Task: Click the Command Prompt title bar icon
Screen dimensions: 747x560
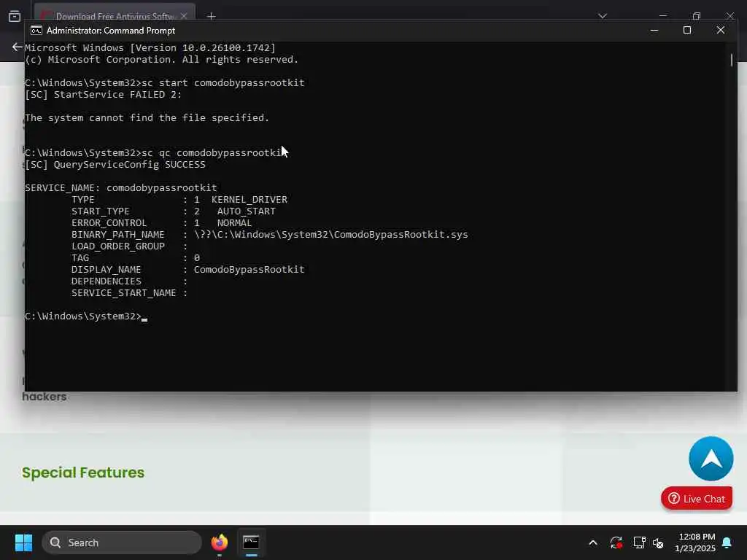Action: pos(36,31)
